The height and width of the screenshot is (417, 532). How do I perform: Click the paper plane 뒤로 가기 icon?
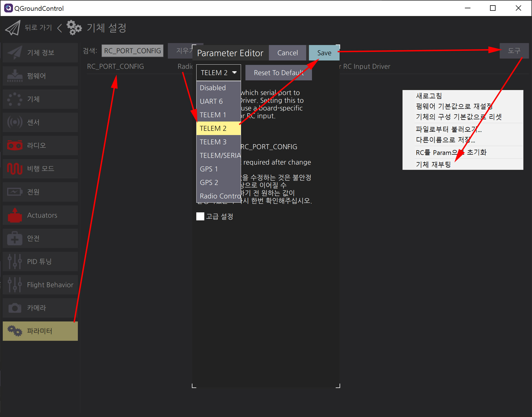tap(13, 28)
